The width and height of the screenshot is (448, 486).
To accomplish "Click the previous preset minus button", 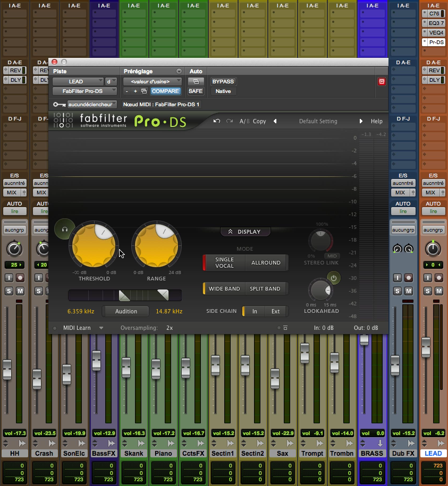I will 126,91.
